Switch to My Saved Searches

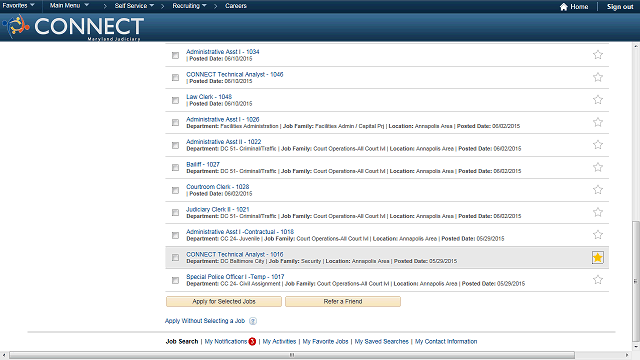point(382,341)
